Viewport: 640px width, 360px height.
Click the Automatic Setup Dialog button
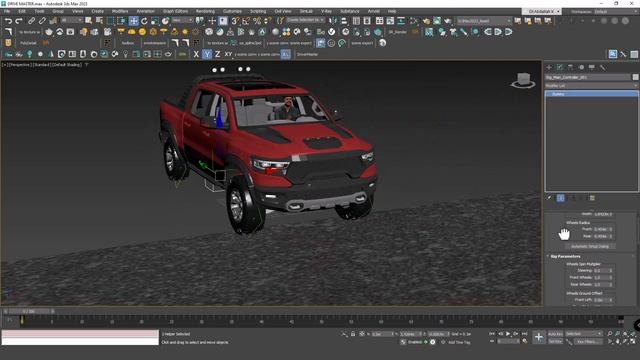tap(590, 247)
